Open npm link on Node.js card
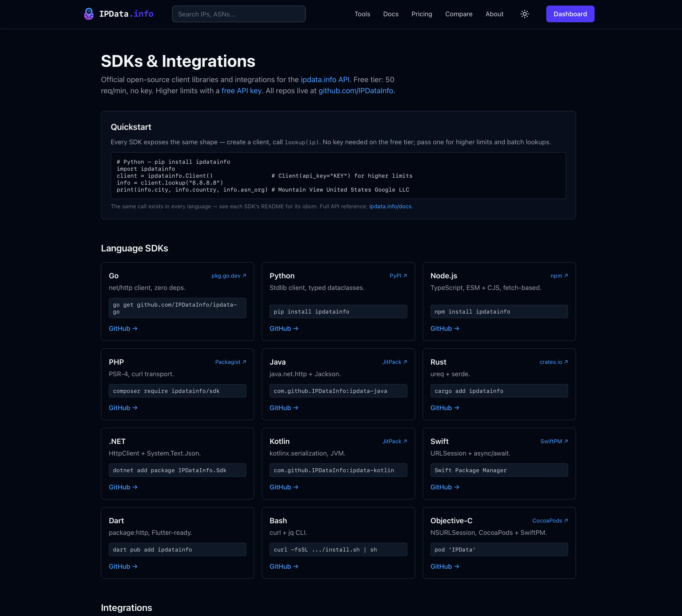Viewport: 682px width, 616px height. click(x=559, y=276)
